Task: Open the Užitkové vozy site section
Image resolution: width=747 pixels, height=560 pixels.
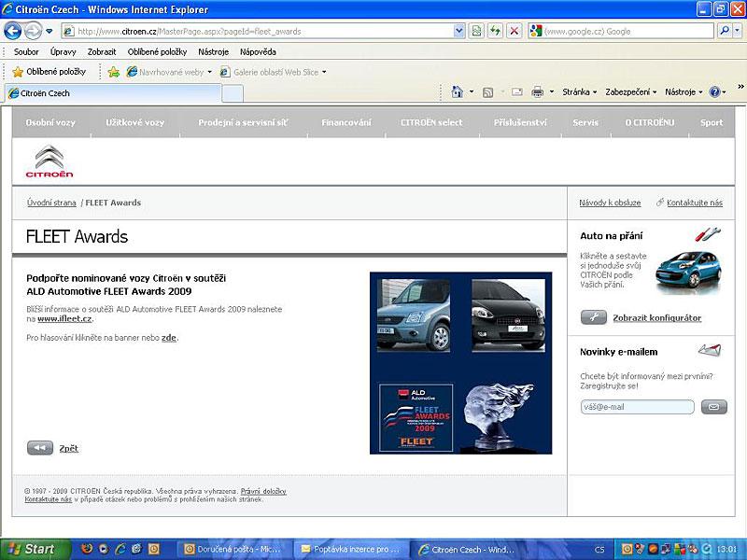Action: coord(134,122)
